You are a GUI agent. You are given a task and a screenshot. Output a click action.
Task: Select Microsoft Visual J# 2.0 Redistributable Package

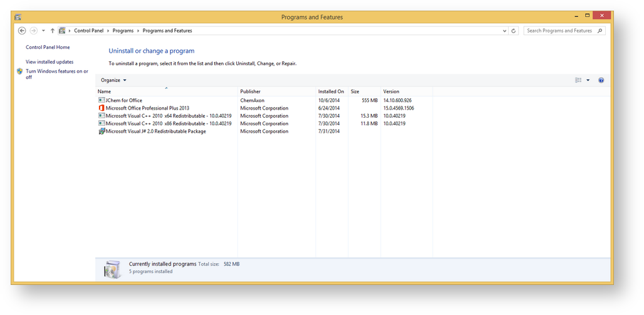155,132
